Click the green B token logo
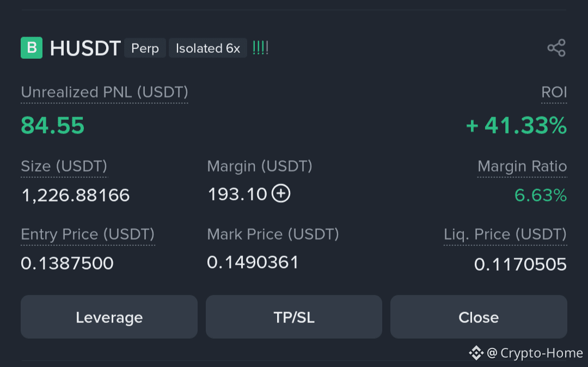 tap(31, 48)
